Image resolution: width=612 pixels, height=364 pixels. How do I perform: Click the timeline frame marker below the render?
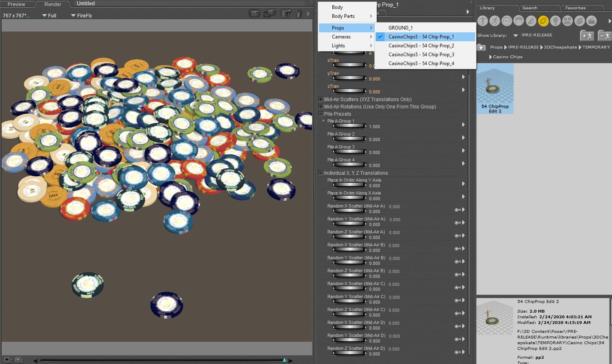tap(285, 360)
